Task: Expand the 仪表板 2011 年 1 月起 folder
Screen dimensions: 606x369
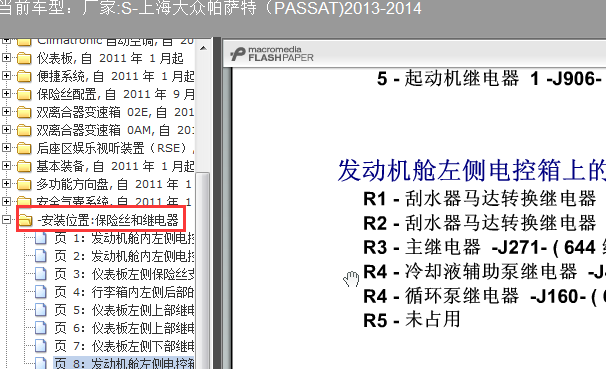Action: pyautogui.click(x=6, y=58)
